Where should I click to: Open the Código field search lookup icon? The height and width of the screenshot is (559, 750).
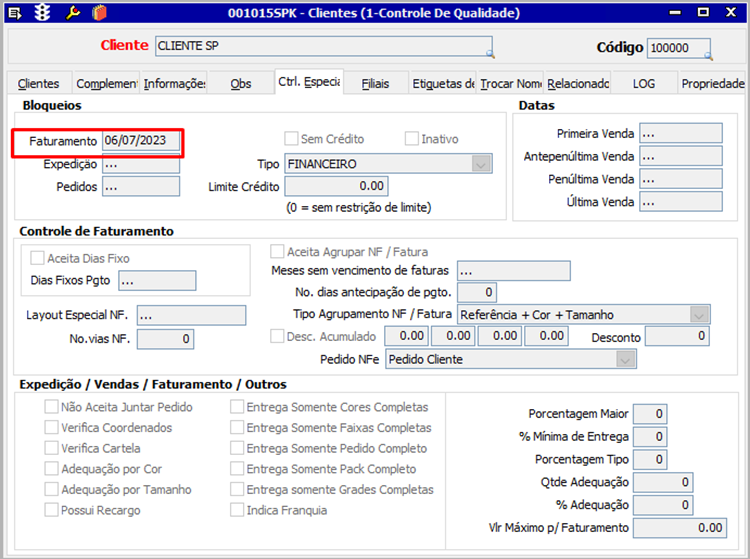tap(708, 56)
